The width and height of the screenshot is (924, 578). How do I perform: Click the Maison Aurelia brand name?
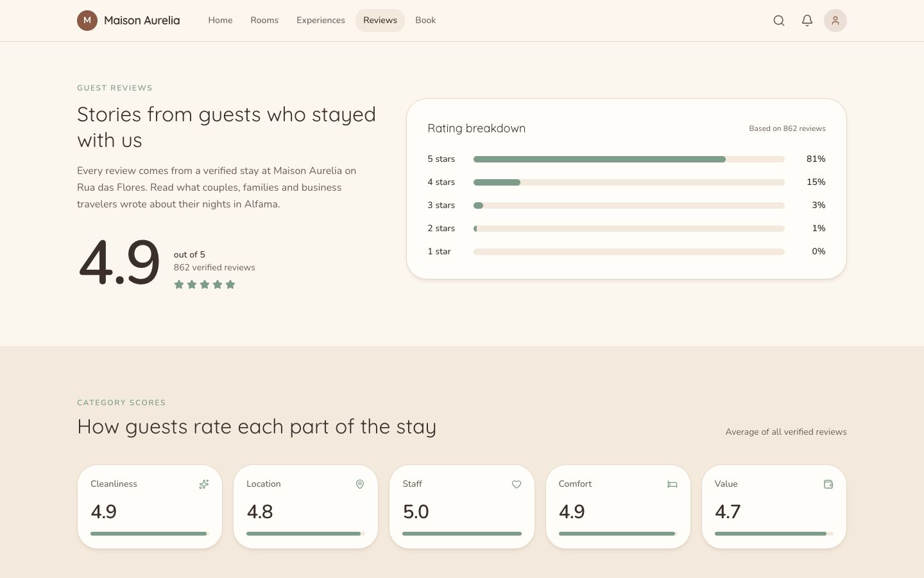142,21
